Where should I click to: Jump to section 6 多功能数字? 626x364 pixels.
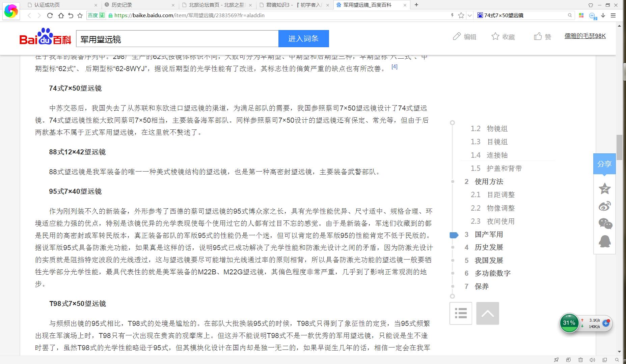tap(487, 273)
